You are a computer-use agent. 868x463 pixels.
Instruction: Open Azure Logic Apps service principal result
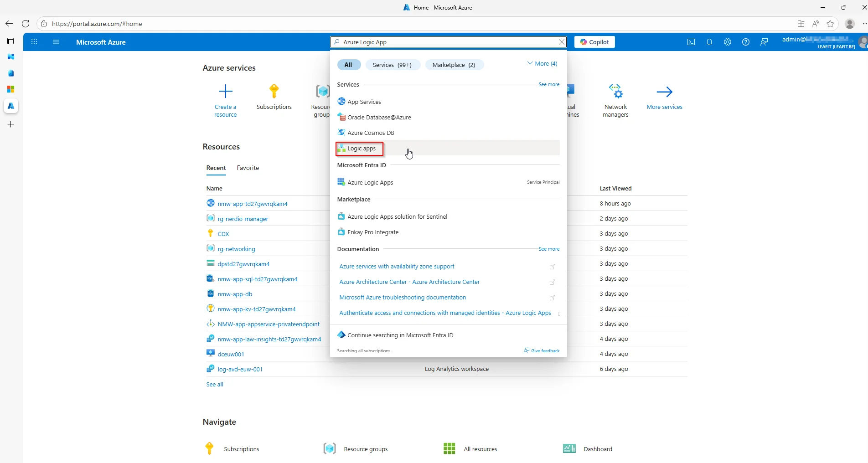point(448,182)
